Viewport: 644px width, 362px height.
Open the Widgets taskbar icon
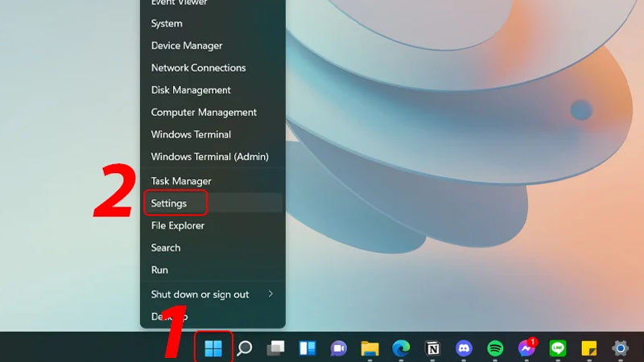308,348
